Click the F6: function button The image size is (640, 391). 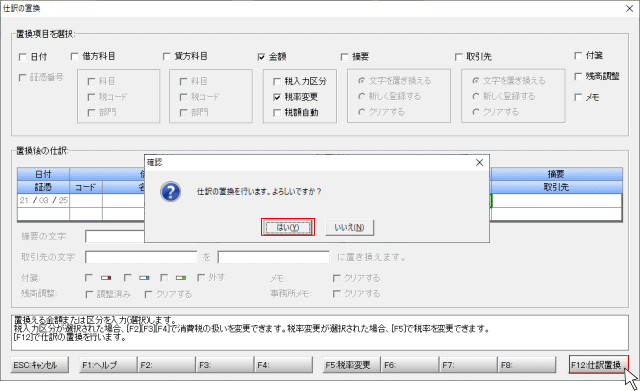coord(410,365)
